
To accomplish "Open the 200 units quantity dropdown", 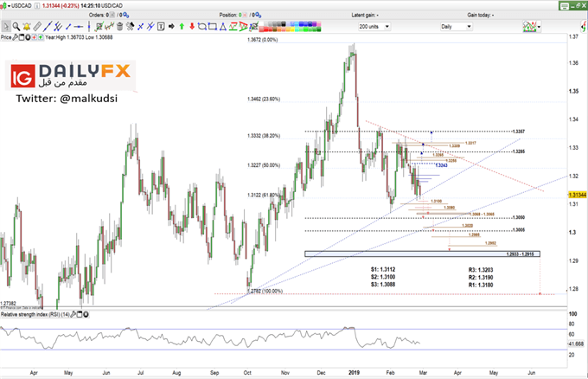I will point(374,27).
